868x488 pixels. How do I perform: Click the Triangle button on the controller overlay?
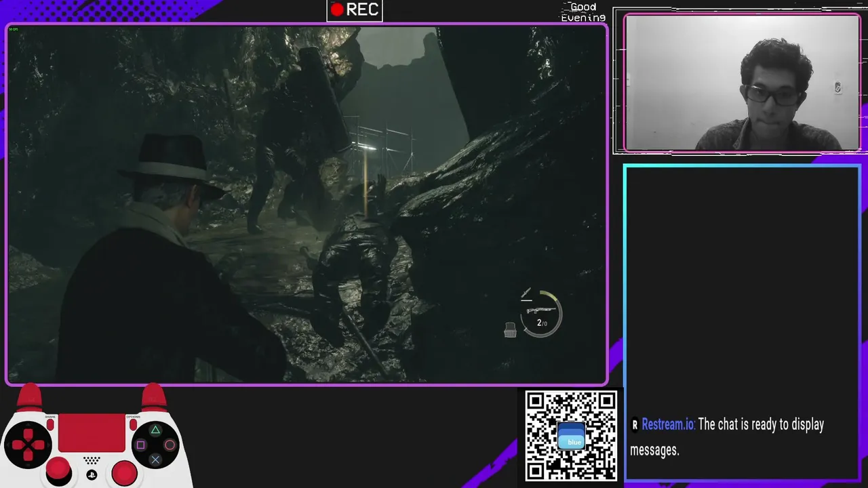(155, 430)
